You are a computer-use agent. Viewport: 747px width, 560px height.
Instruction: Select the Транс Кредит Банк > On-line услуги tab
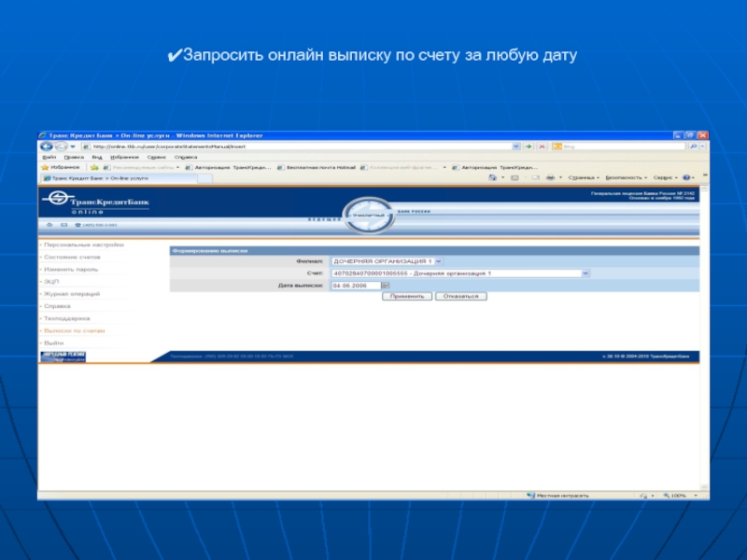pos(119,178)
